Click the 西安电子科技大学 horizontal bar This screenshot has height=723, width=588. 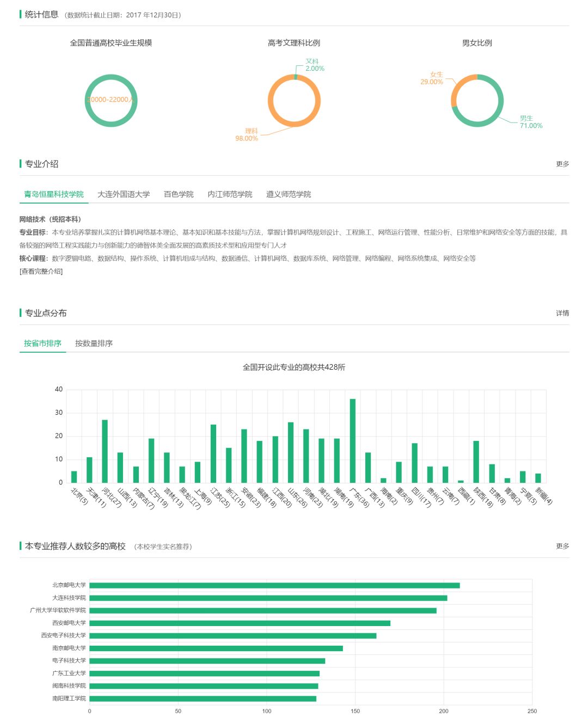233,635
